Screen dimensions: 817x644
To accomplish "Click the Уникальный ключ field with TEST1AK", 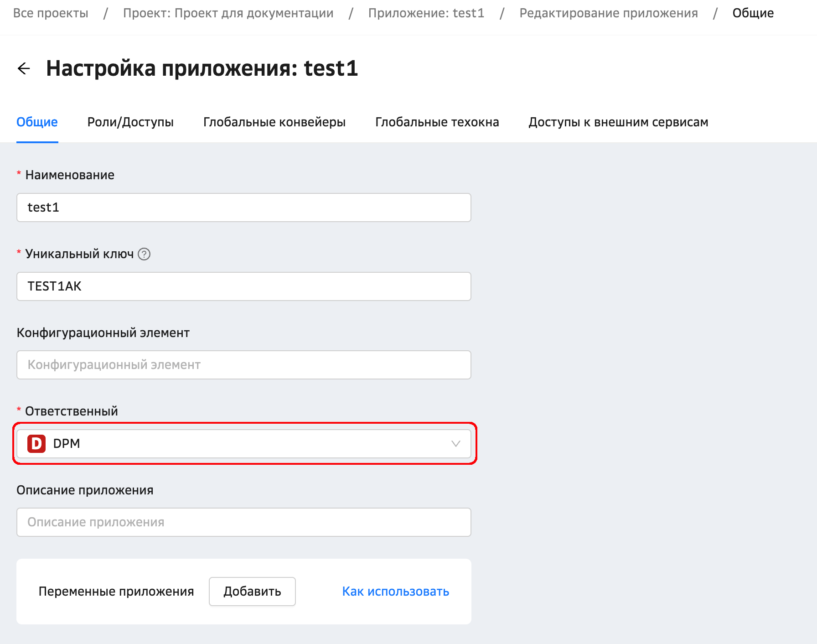I will pos(243,286).
